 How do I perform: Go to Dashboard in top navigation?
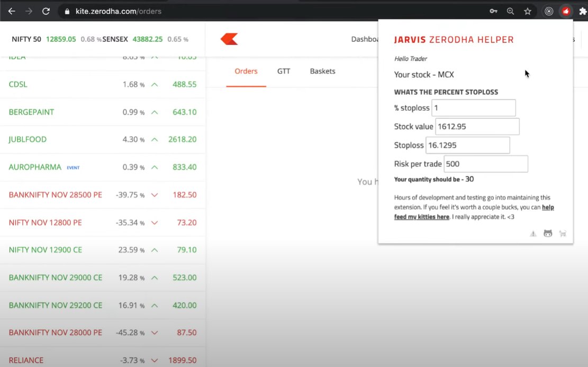[365, 39]
